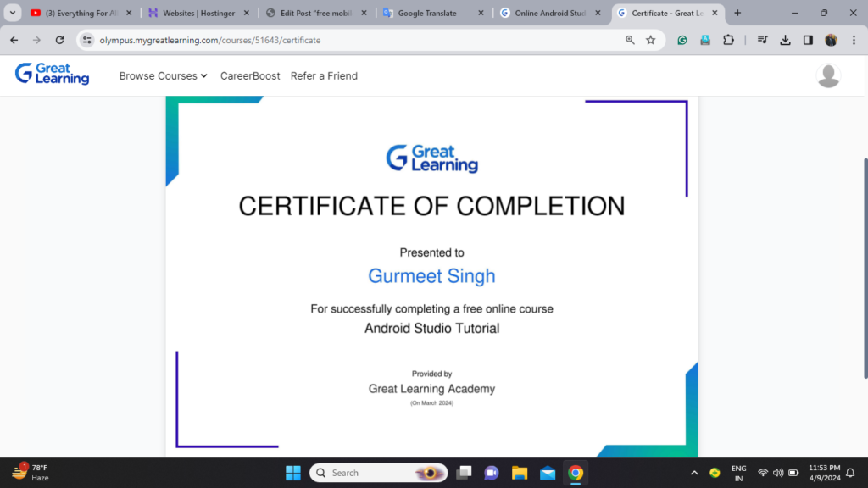Open the Chat app on taskbar
The width and height of the screenshot is (868, 488).
[492, 473]
